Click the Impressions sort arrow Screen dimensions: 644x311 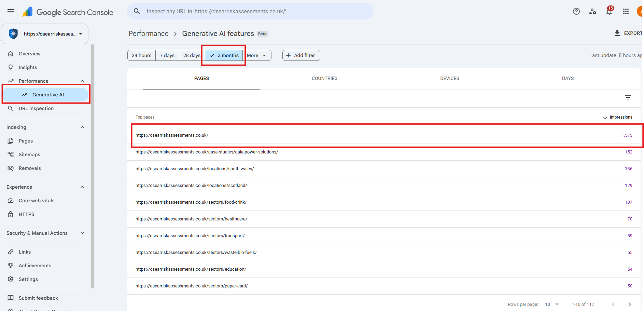605,117
